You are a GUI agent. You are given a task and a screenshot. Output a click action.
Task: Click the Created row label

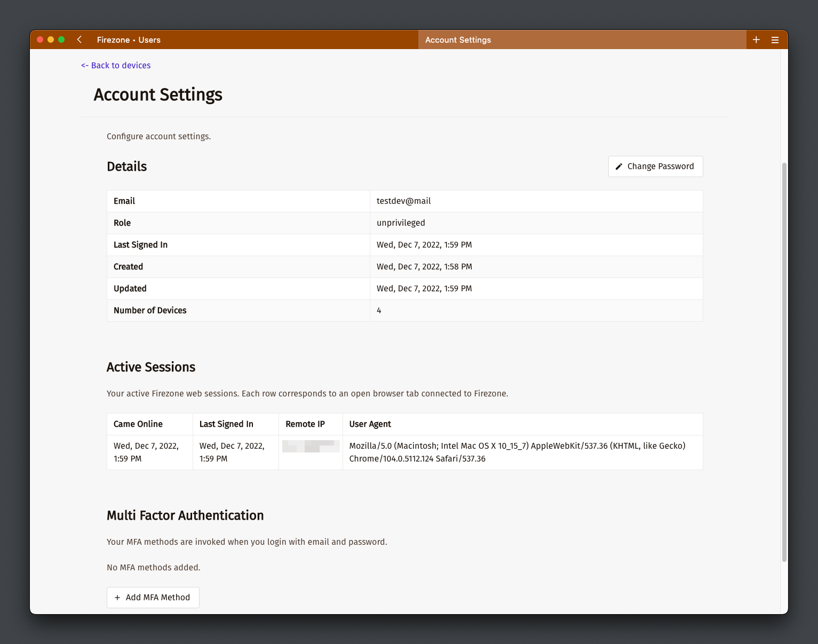click(x=128, y=267)
